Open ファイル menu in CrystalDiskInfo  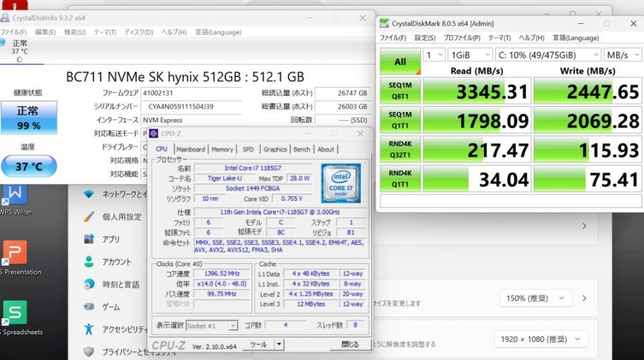click(x=14, y=32)
